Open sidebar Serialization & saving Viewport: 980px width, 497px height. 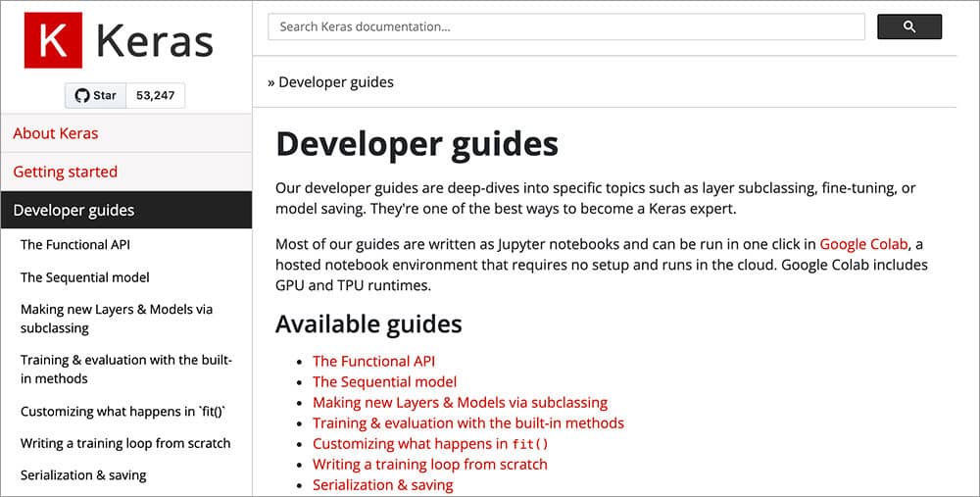click(x=83, y=475)
